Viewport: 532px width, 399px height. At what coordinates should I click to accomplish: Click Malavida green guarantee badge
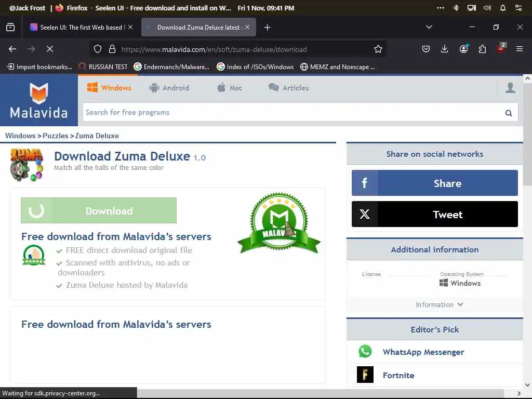pyautogui.click(x=279, y=222)
